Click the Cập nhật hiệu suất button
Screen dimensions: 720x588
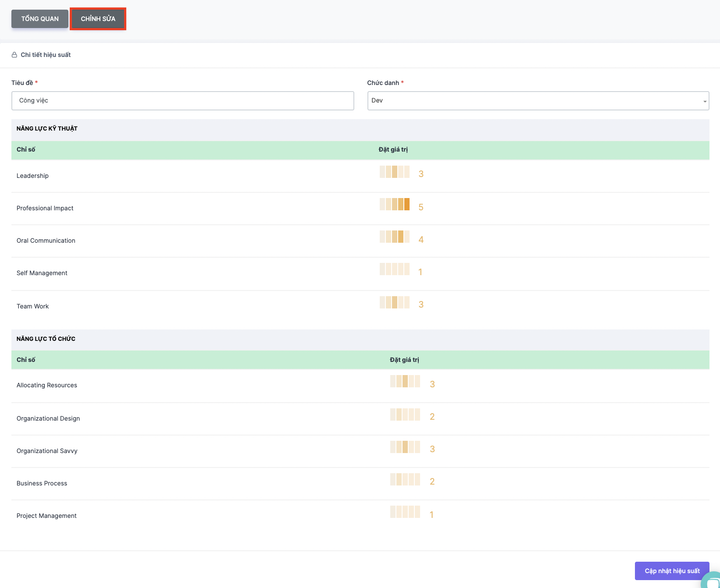[x=672, y=571]
